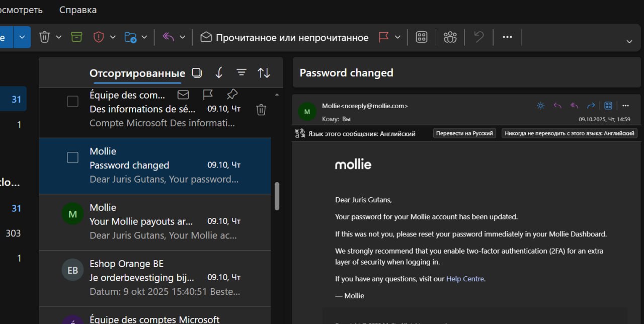Delete Équipe des comptes message via trash icon
Viewport: 644px width, 324px height.
pyautogui.click(x=261, y=110)
